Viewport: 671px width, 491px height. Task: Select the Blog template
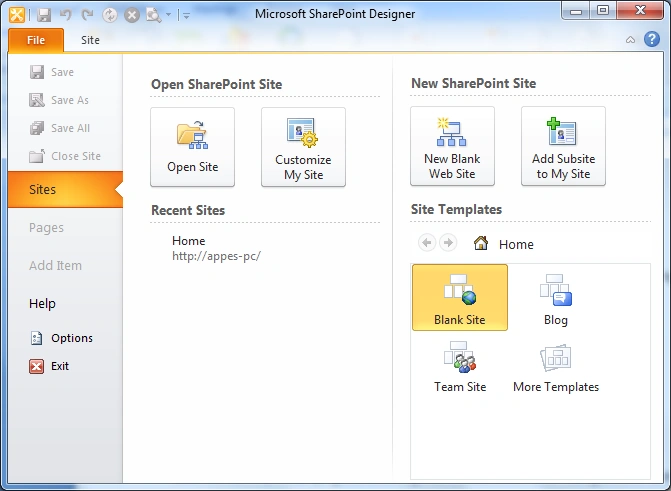click(556, 298)
